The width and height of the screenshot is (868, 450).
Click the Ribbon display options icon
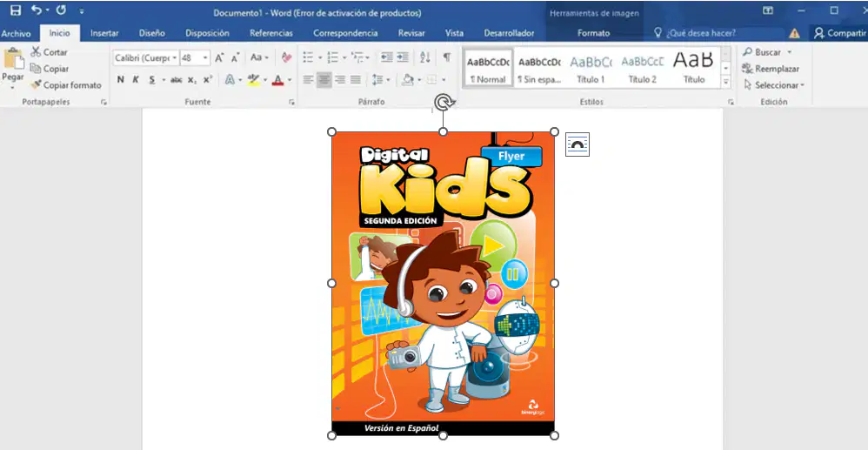pyautogui.click(x=768, y=10)
